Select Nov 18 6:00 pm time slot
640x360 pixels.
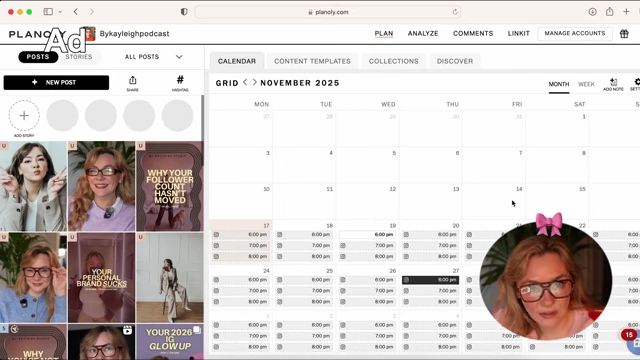(x=304, y=235)
